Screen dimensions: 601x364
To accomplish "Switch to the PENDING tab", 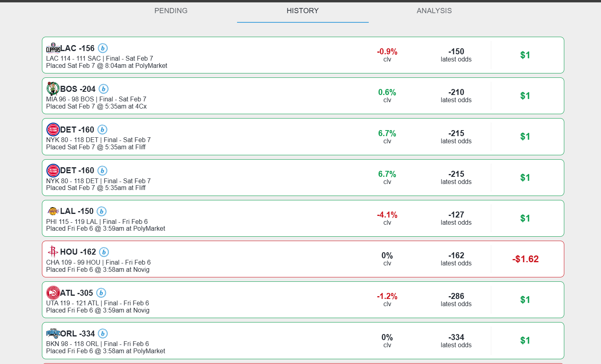I will [x=171, y=11].
